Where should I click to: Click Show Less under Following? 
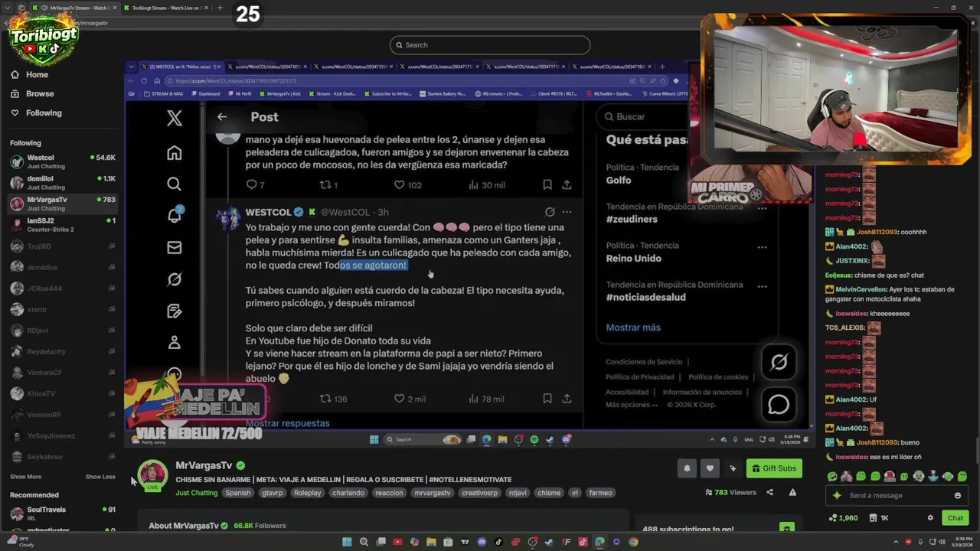pos(100,477)
